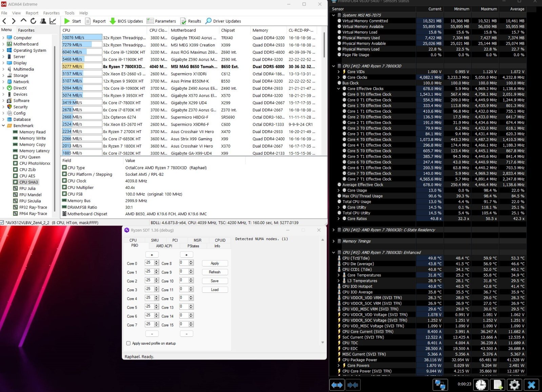Switch to PStates tab in Ryzen SDT
The width and height of the screenshot is (542, 392).
pyautogui.click(x=193, y=246)
